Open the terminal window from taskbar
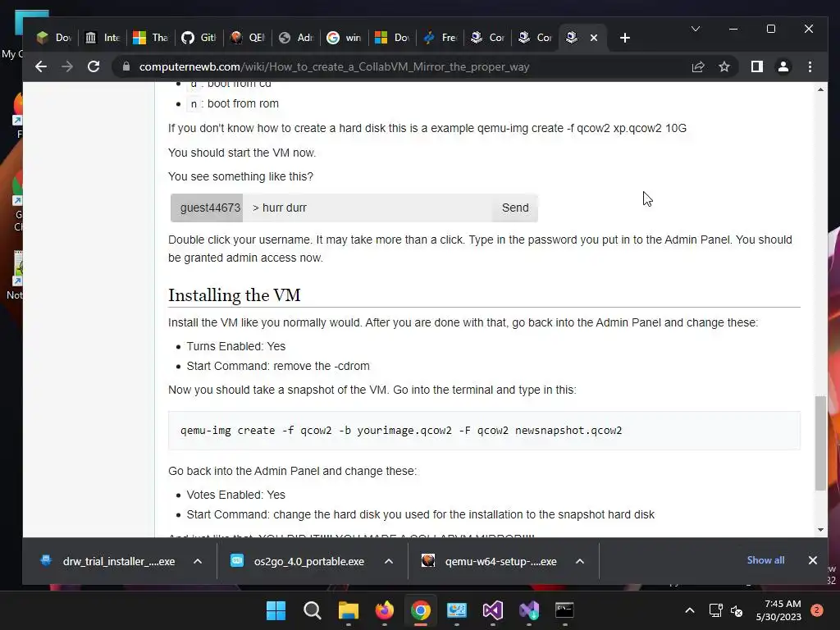 (x=564, y=610)
